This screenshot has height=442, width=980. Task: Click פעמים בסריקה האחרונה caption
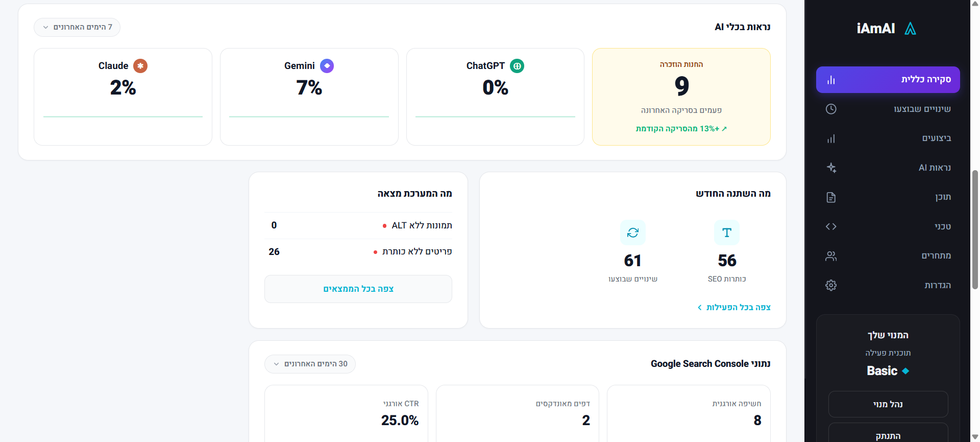681,110
